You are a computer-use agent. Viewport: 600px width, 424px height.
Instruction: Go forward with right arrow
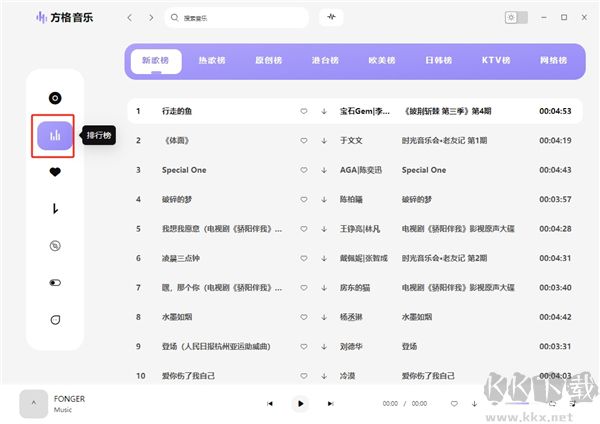[x=152, y=18]
